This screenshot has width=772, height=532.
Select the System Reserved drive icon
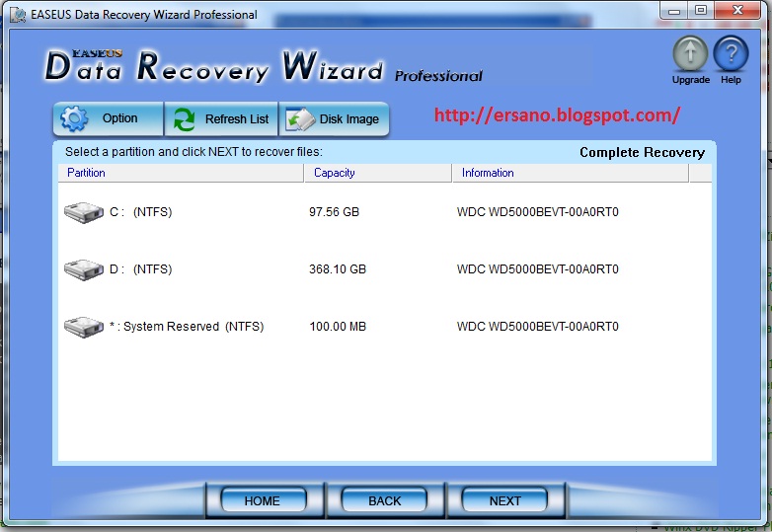[x=84, y=327]
